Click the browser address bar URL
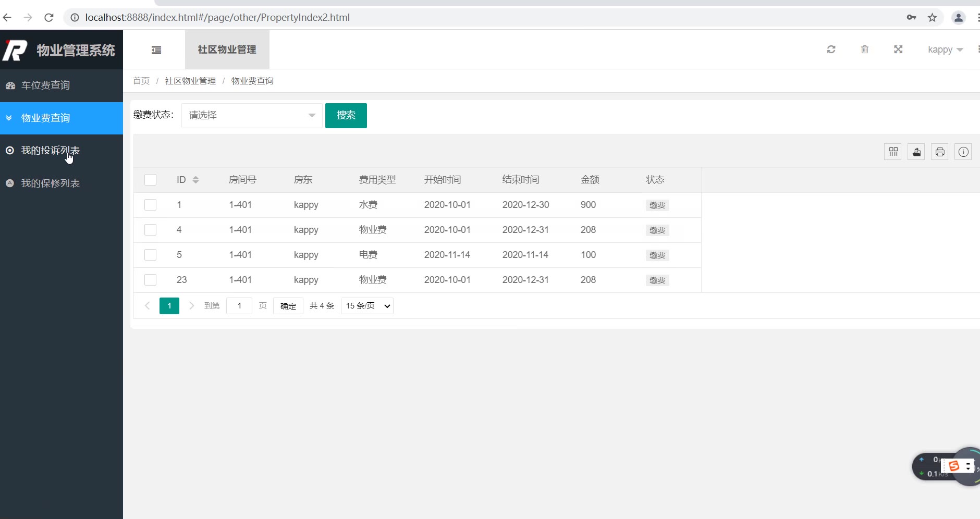The width and height of the screenshot is (980, 519). pyautogui.click(x=217, y=18)
